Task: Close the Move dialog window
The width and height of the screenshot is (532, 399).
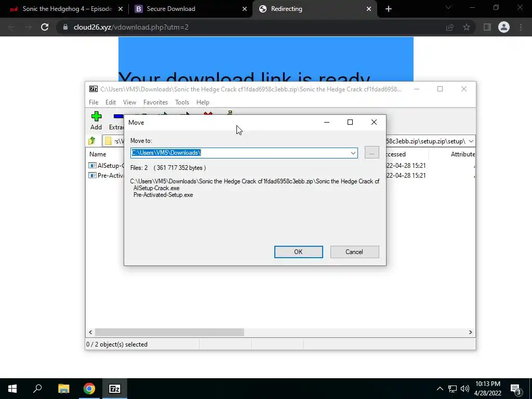Action: pos(374,122)
